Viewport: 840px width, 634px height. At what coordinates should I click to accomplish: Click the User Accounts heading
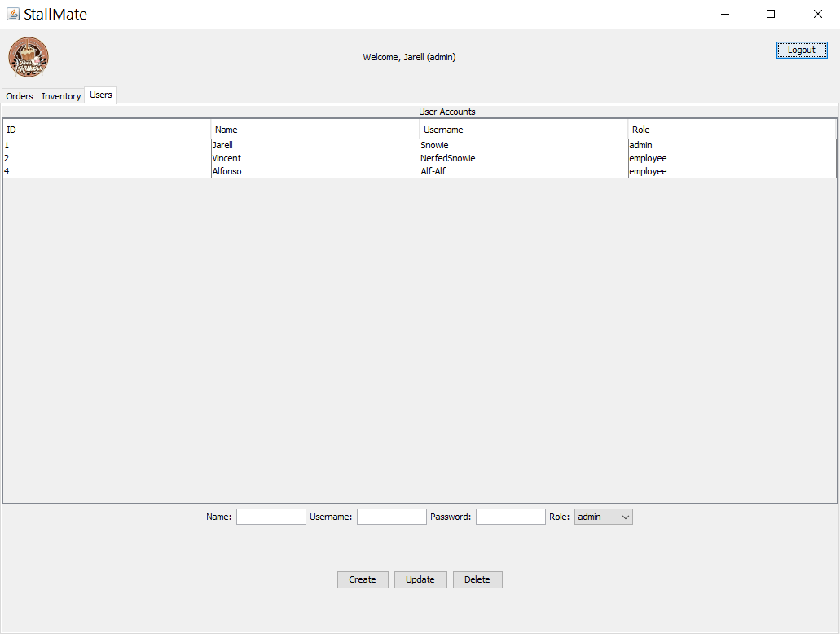point(446,112)
